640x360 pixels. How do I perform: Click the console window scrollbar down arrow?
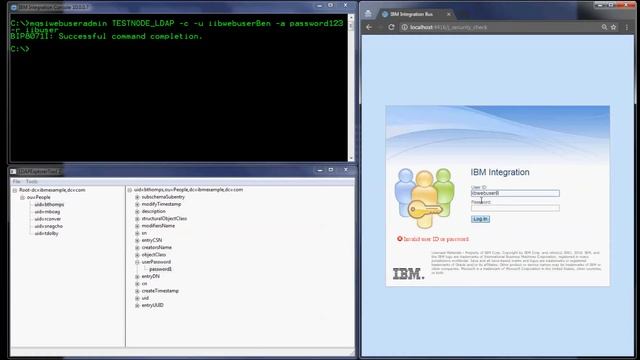coord(351,158)
